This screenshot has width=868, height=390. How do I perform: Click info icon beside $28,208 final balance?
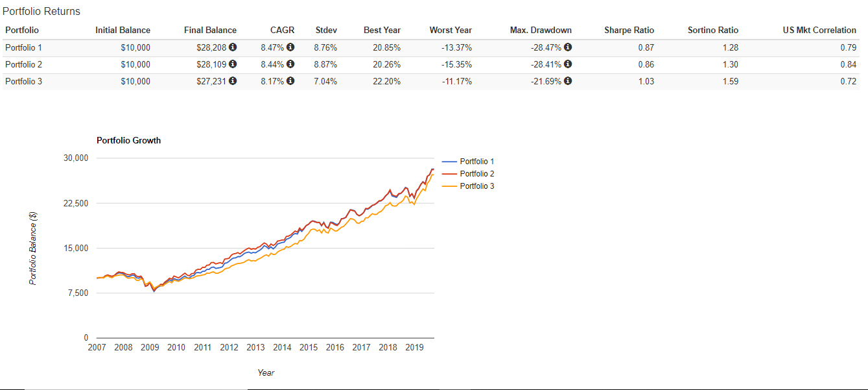[x=233, y=47]
